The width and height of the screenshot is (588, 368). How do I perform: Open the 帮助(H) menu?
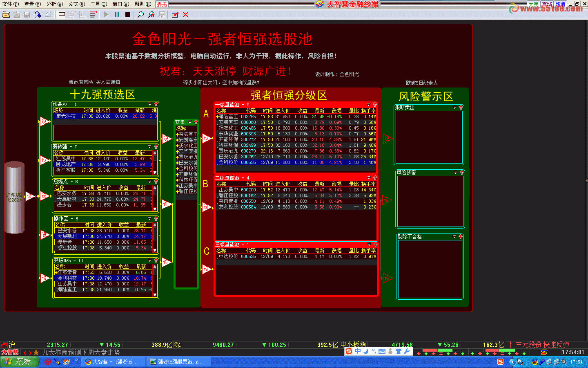click(143, 4)
